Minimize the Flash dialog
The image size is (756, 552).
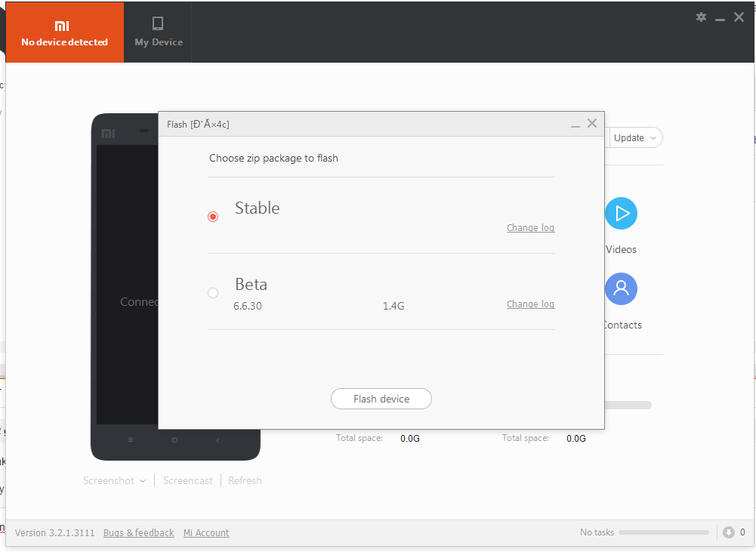point(575,124)
